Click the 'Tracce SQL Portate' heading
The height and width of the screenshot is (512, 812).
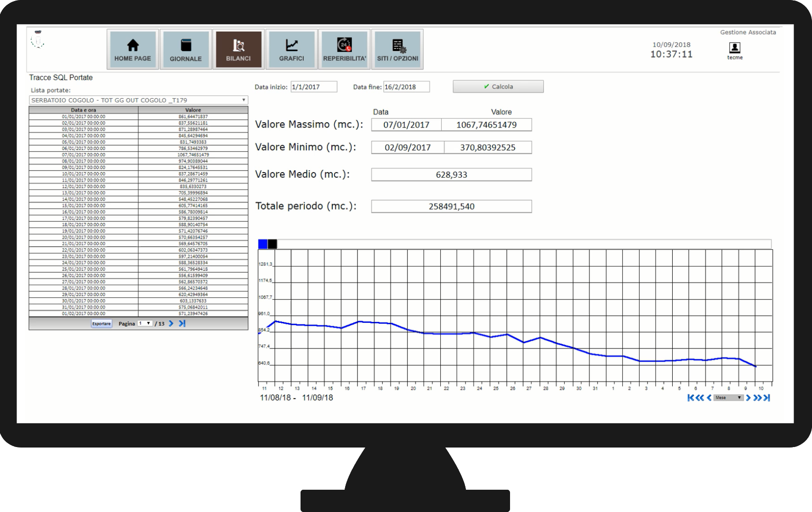(x=61, y=78)
